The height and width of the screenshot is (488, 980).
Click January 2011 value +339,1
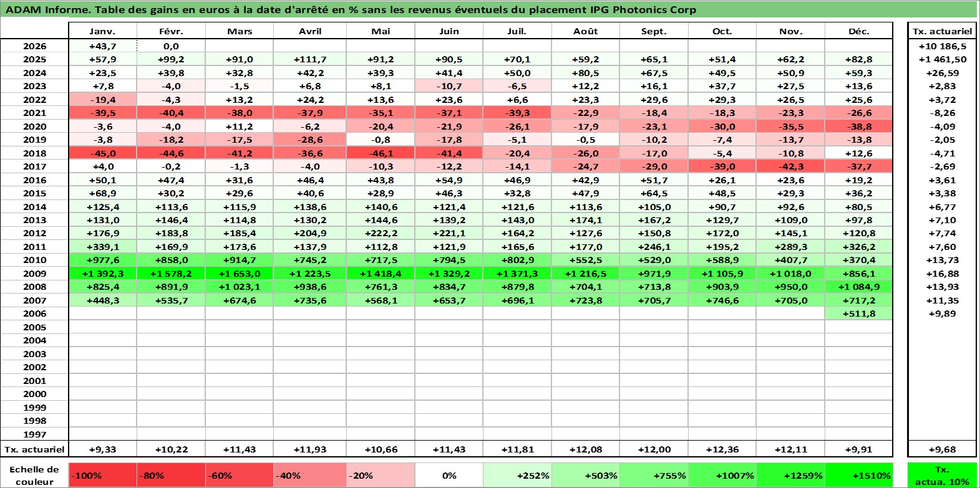point(102,247)
